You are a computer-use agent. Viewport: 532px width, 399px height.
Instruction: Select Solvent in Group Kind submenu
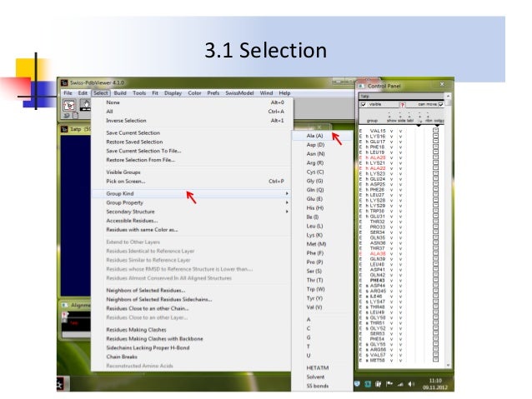323,377
